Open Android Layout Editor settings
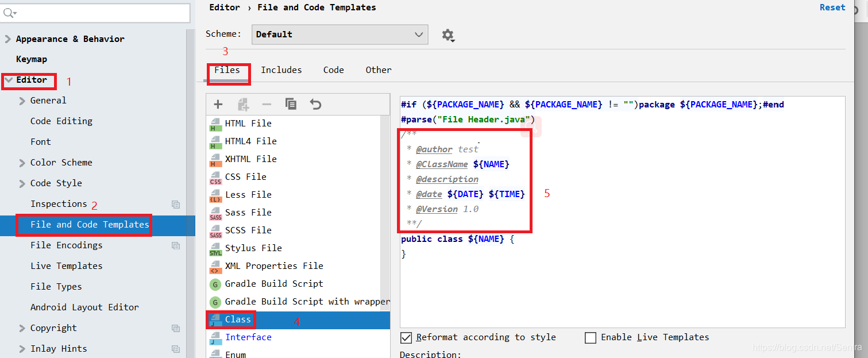Viewport: 868px width, 358px height. coord(85,307)
